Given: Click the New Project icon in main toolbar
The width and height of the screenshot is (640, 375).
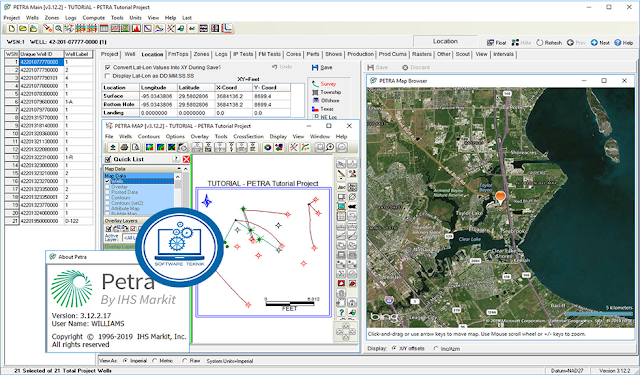Looking at the screenshot, I should click(x=11, y=29).
